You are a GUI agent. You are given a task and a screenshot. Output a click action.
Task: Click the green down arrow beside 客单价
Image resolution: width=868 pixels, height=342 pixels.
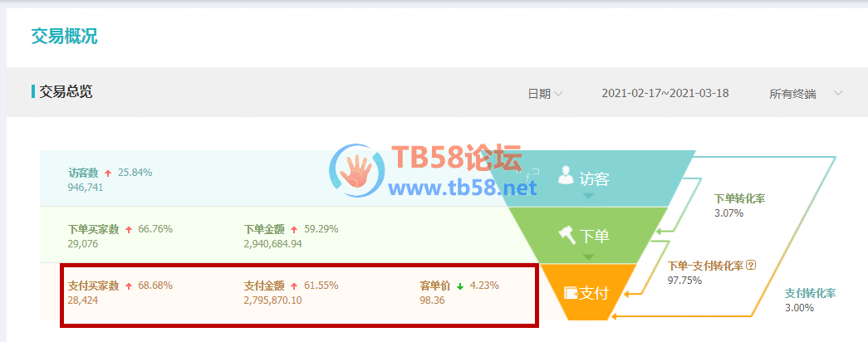tap(460, 286)
